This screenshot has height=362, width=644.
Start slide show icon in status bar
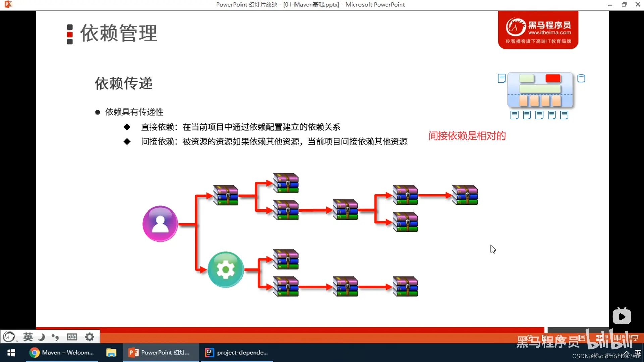[x=635, y=338]
